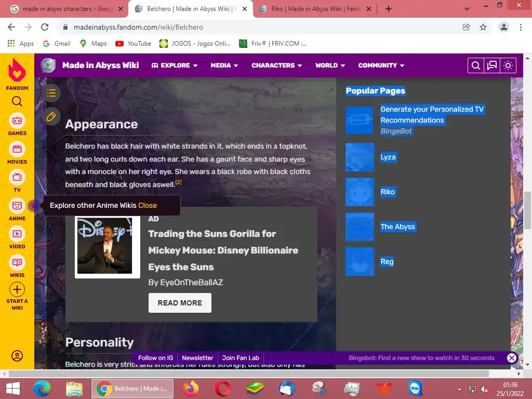Show hidden system tray icons

[459, 389]
